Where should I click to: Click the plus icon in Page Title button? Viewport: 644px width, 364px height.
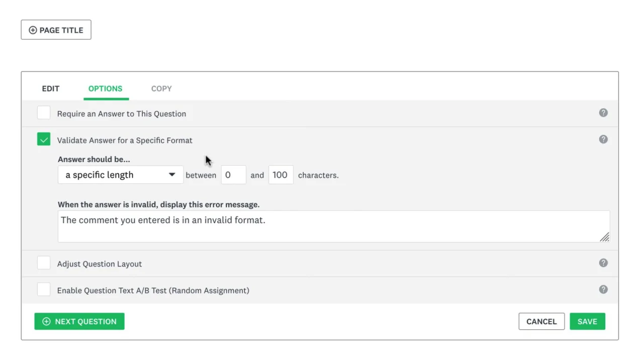(33, 30)
